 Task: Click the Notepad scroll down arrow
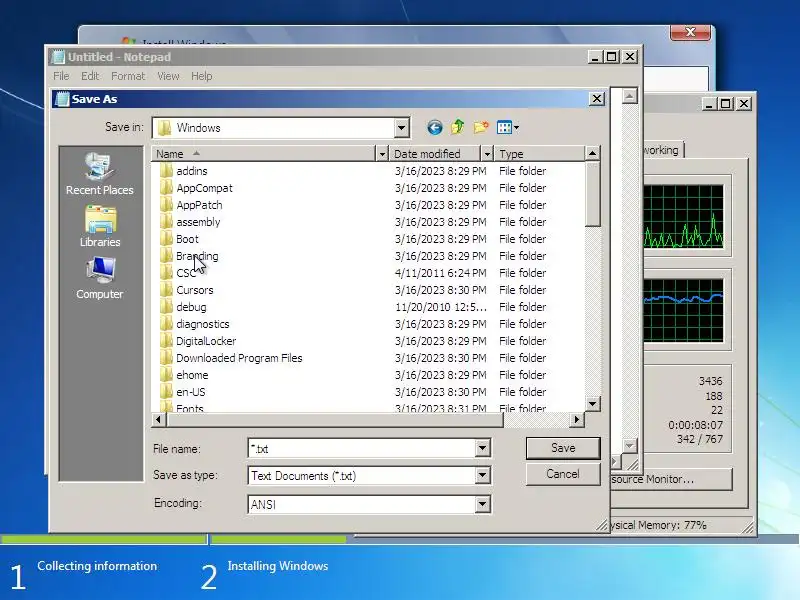[x=630, y=445]
